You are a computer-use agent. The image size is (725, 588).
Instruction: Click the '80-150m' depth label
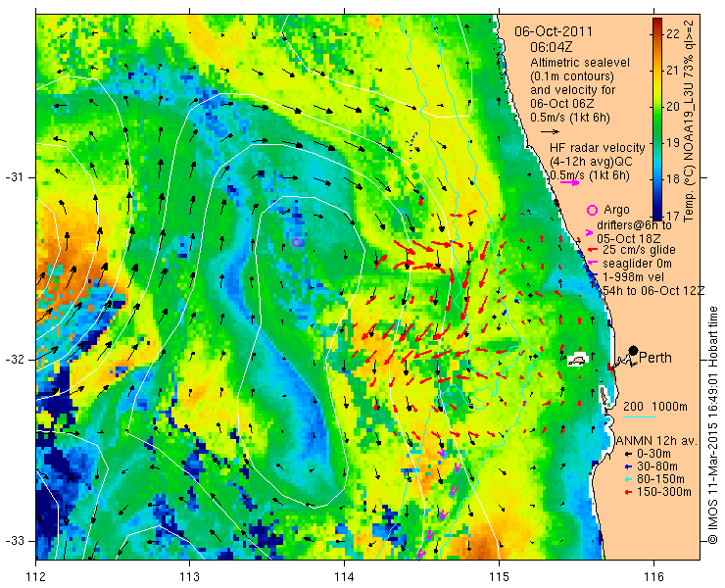660,479
